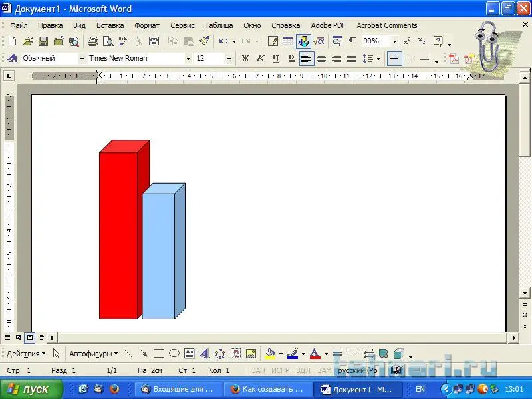Open the Таблица menu

(x=219, y=25)
